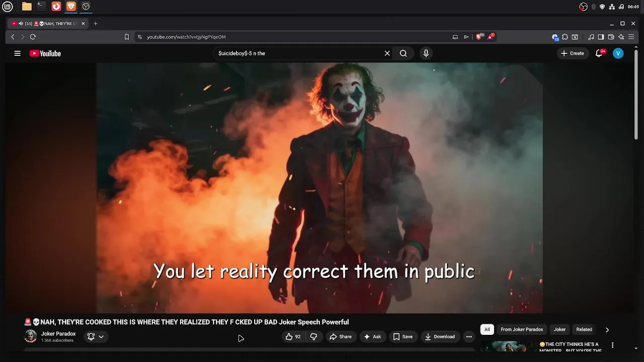This screenshot has width=644, height=362.
Task: Start voice search with the microphone
Action: point(426,53)
